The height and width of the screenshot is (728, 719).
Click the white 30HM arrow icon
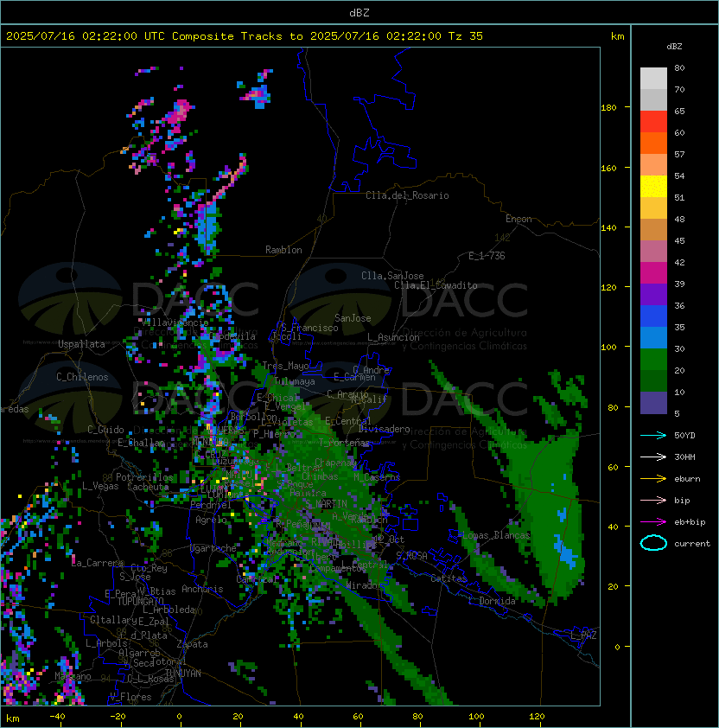(x=653, y=457)
